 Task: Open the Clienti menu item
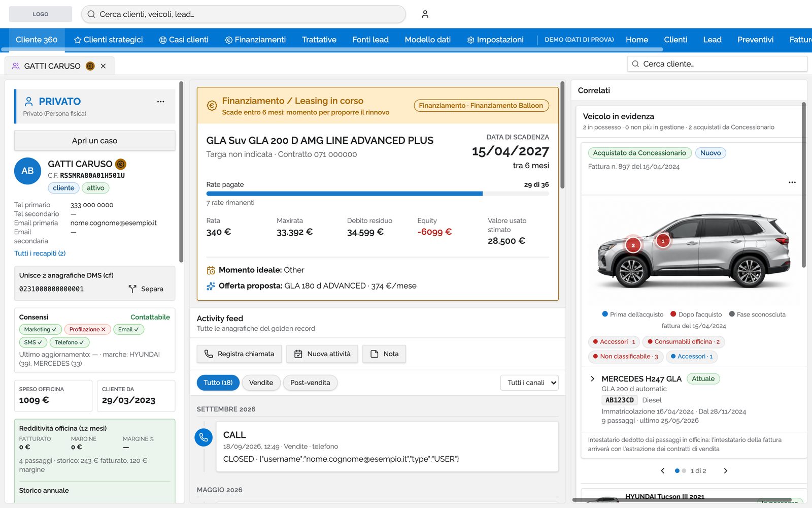tap(675, 40)
